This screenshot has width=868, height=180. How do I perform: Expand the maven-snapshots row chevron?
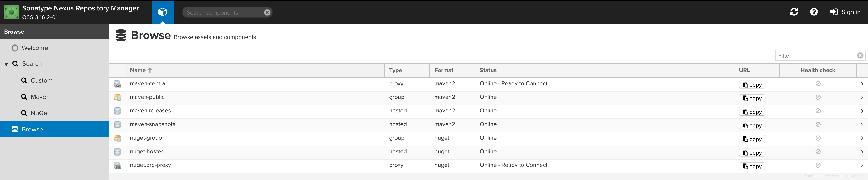862,125
